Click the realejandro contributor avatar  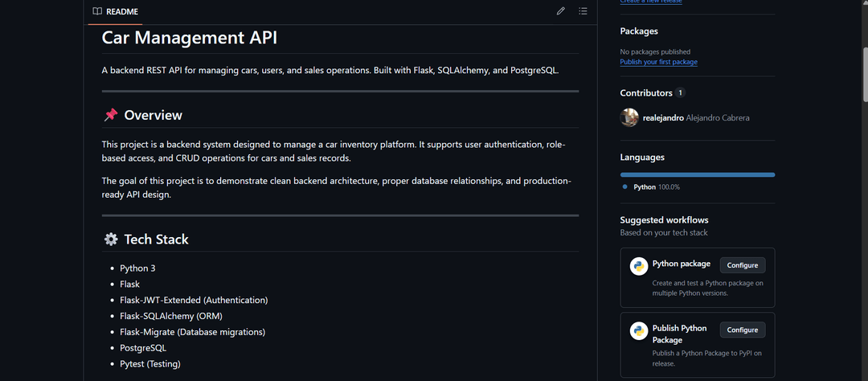[x=628, y=117]
